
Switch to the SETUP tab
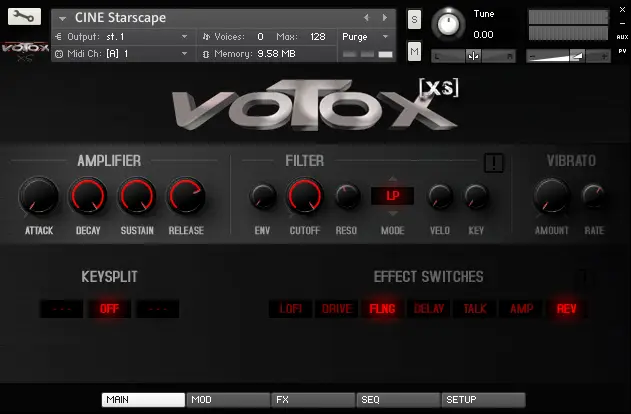pos(483,400)
